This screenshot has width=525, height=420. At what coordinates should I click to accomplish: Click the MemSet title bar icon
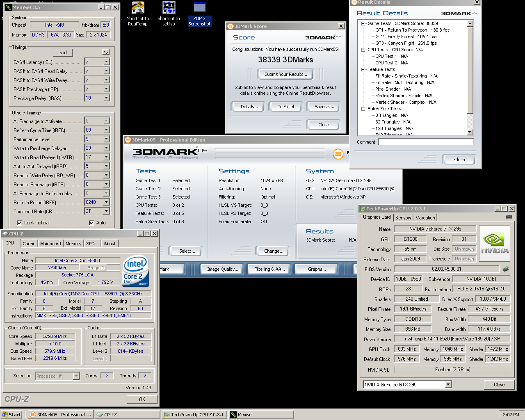click(9, 7)
